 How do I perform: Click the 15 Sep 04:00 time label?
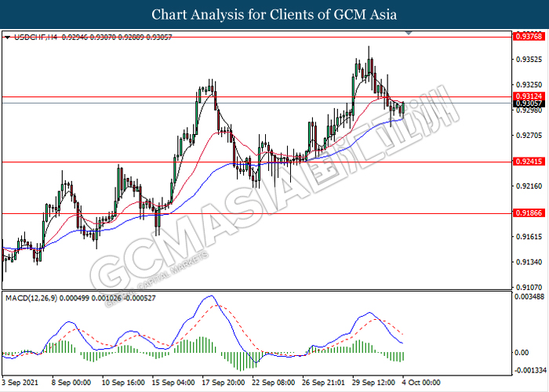[x=173, y=383]
